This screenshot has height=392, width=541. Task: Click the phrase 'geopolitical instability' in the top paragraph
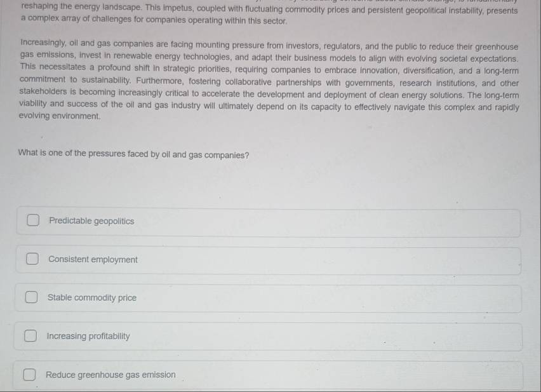[444, 11]
